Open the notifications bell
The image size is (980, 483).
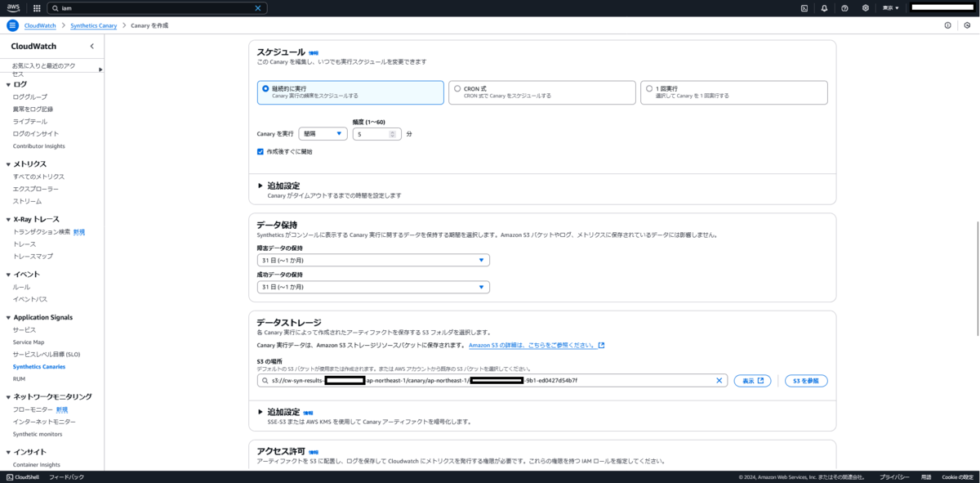(x=824, y=8)
